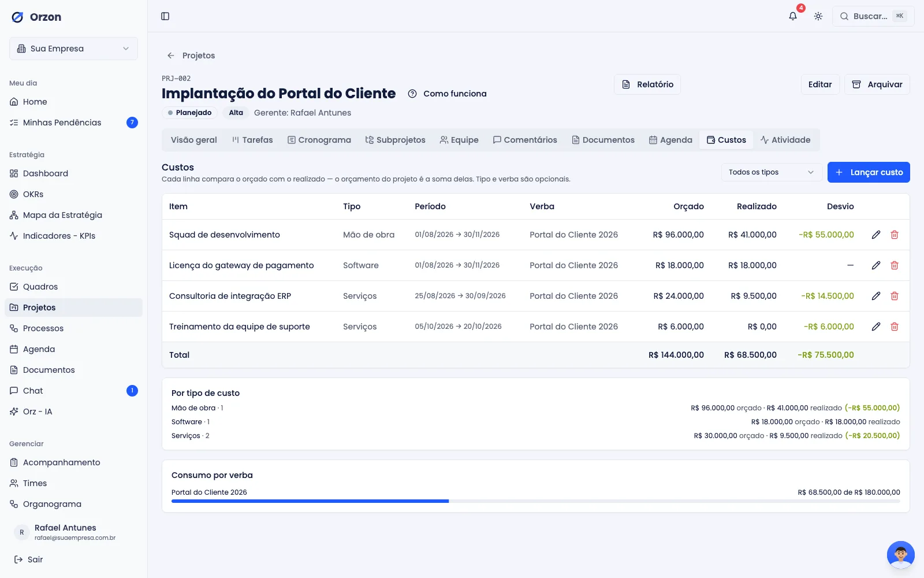
Task: Delete Treinamento da equipe de suporte row
Action: [895, 327]
